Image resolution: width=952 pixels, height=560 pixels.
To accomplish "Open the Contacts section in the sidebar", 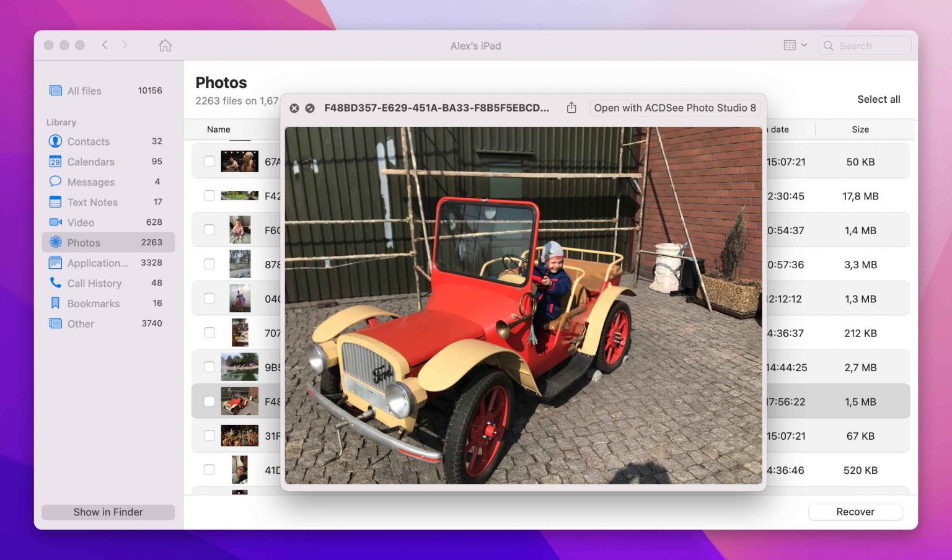I will coord(87,141).
